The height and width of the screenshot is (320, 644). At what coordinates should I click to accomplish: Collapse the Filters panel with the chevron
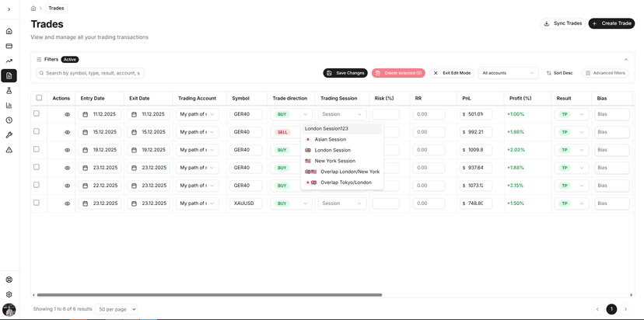pos(626,60)
